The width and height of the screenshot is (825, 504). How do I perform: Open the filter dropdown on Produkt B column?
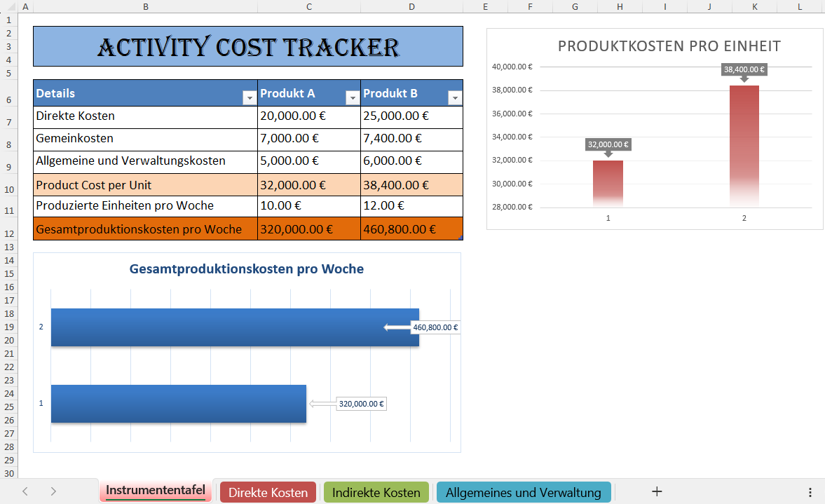(454, 97)
